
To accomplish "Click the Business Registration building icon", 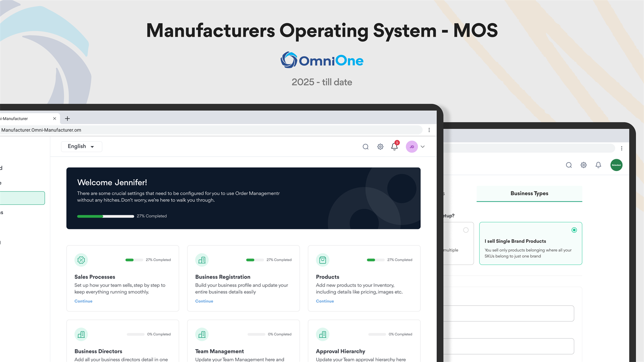I will coord(202,260).
